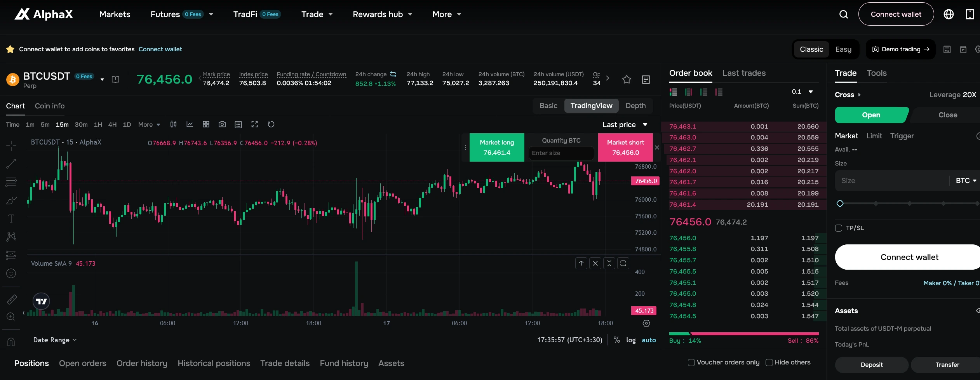Select the crosshair cursor tool
This screenshot has width=980, height=380.
pyautogui.click(x=11, y=146)
